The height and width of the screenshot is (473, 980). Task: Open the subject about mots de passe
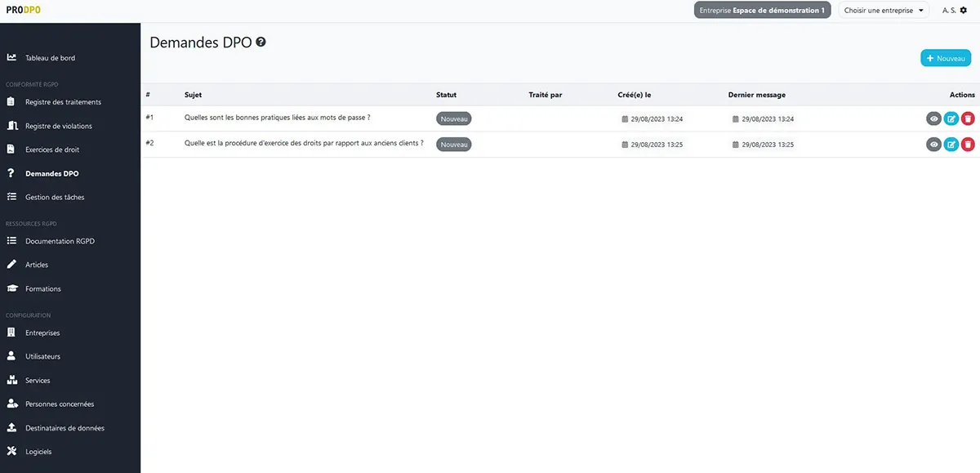point(278,118)
